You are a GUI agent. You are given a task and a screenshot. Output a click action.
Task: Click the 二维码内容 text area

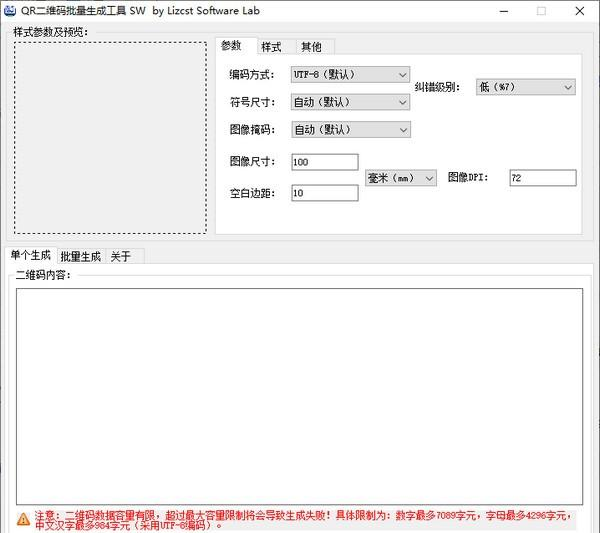(x=299, y=396)
